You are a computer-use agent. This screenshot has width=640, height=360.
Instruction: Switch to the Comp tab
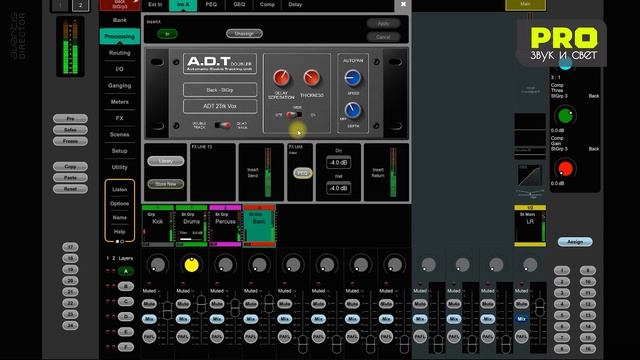click(x=267, y=4)
